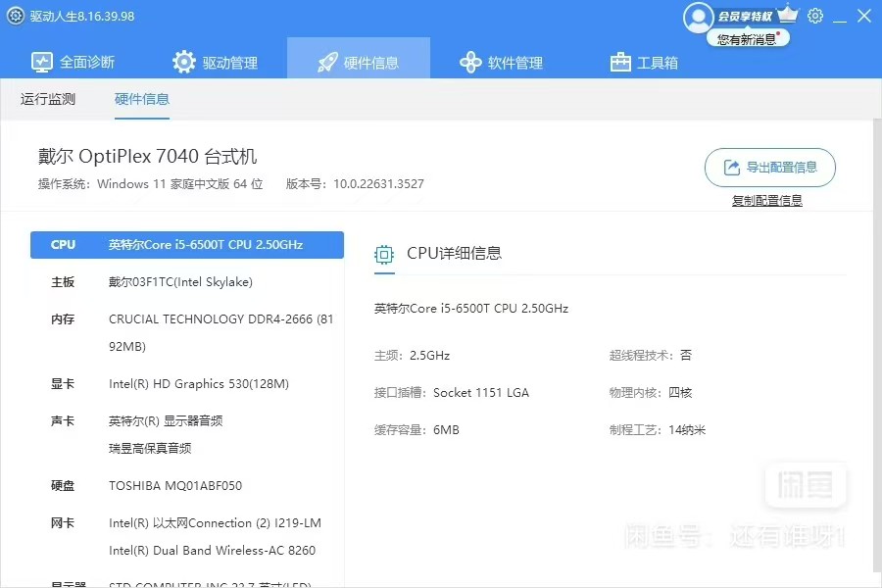This screenshot has width=882, height=588.
Task: Select the 硬件信息 sub-tab
Action: pos(142,99)
